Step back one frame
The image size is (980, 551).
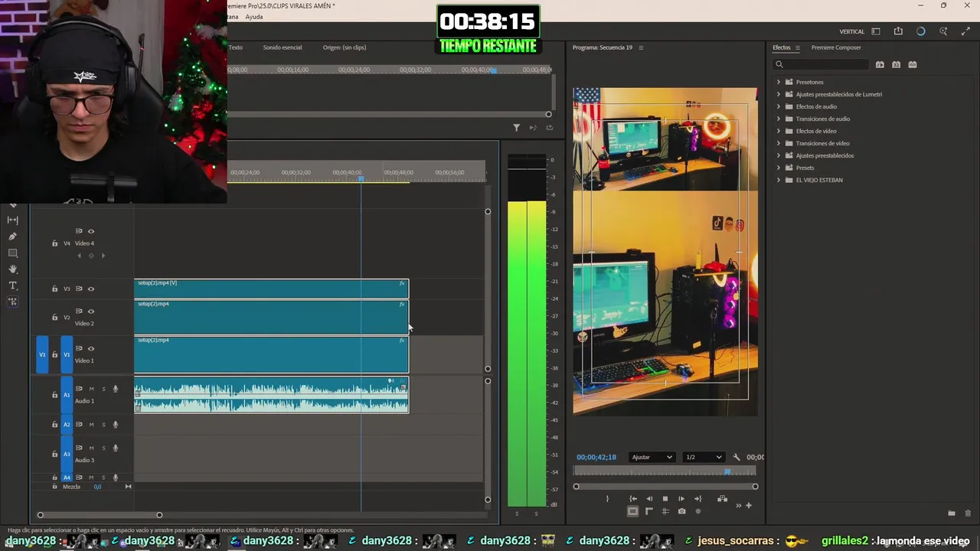coord(649,499)
